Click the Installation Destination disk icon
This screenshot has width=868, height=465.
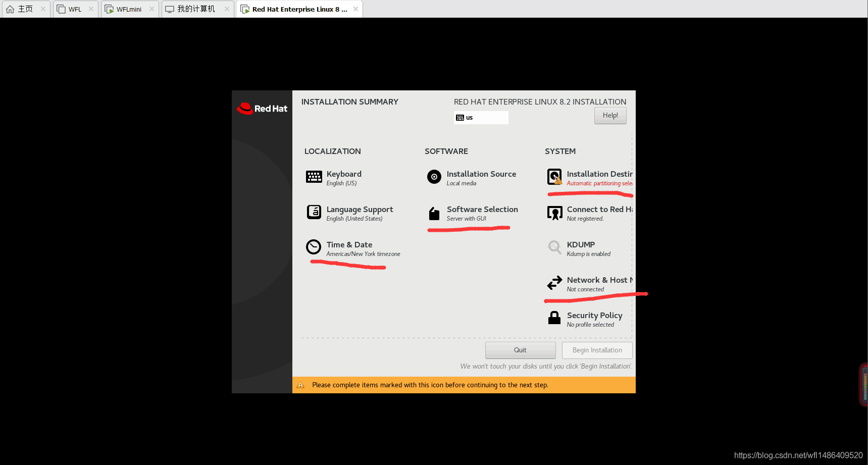click(x=554, y=177)
